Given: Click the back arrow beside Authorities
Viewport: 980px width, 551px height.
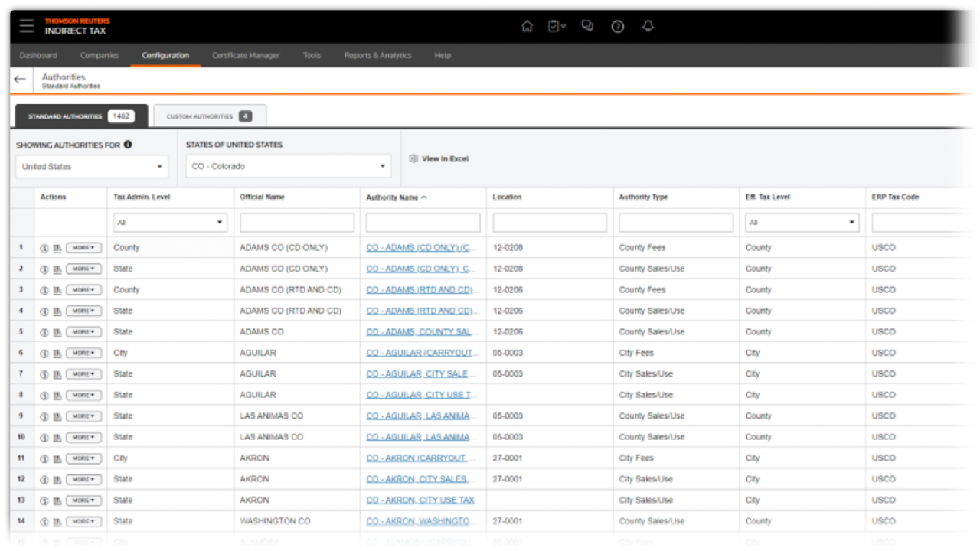Looking at the screenshot, I should pyautogui.click(x=20, y=80).
